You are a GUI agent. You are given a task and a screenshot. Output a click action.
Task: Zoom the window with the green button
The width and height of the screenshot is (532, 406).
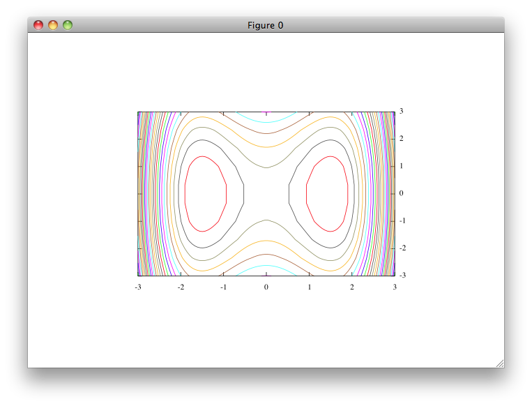pyautogui.click(x=68, y=25)
